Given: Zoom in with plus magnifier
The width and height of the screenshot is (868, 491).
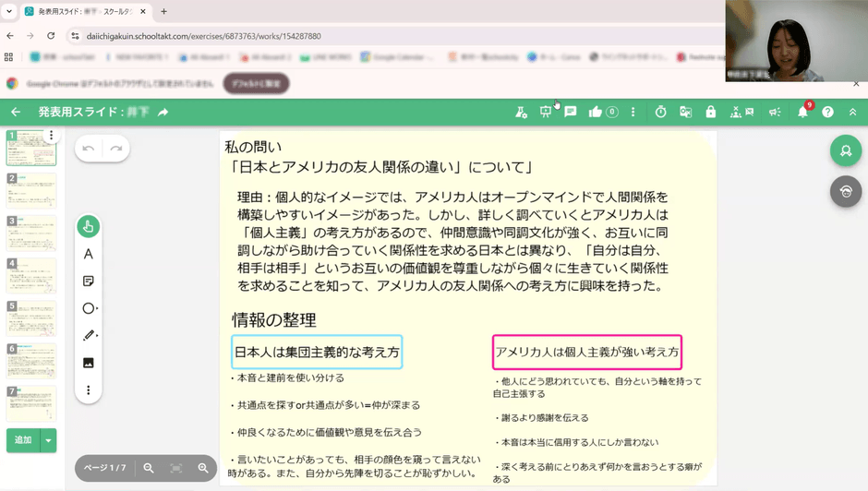Looking at the screenshot, I should pyautogui.click(x=203, y=468).
